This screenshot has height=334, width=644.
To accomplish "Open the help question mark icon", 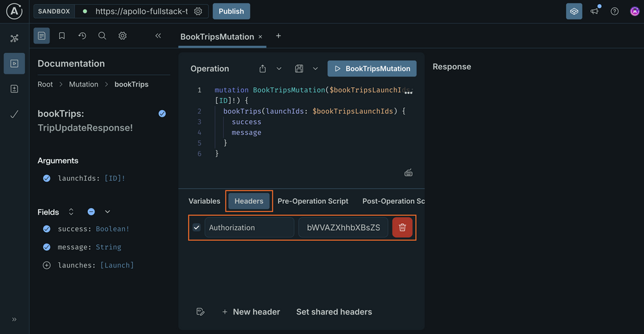I will click(x=614, y=11).
